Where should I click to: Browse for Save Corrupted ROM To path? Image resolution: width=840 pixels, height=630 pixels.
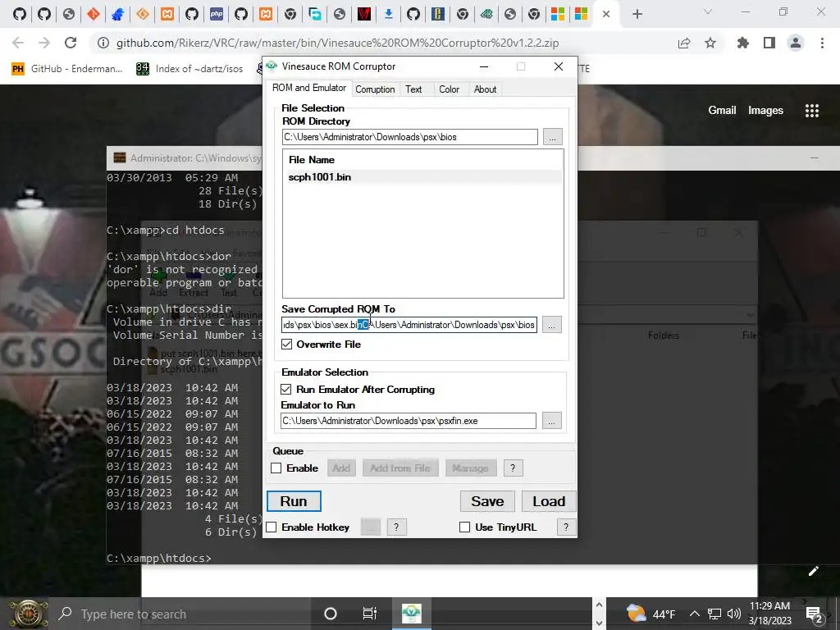click(552, 325)
